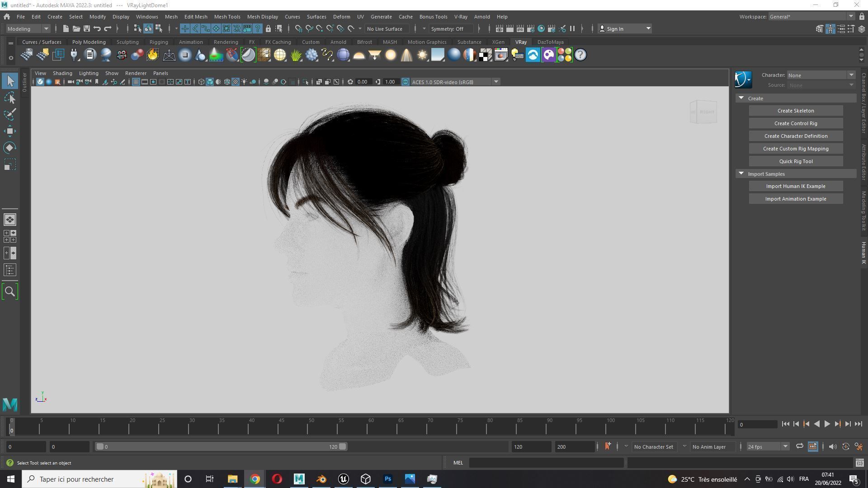The image size is (868, 488).
Task: Click the Import Human IK Example button
Action: 796,186
